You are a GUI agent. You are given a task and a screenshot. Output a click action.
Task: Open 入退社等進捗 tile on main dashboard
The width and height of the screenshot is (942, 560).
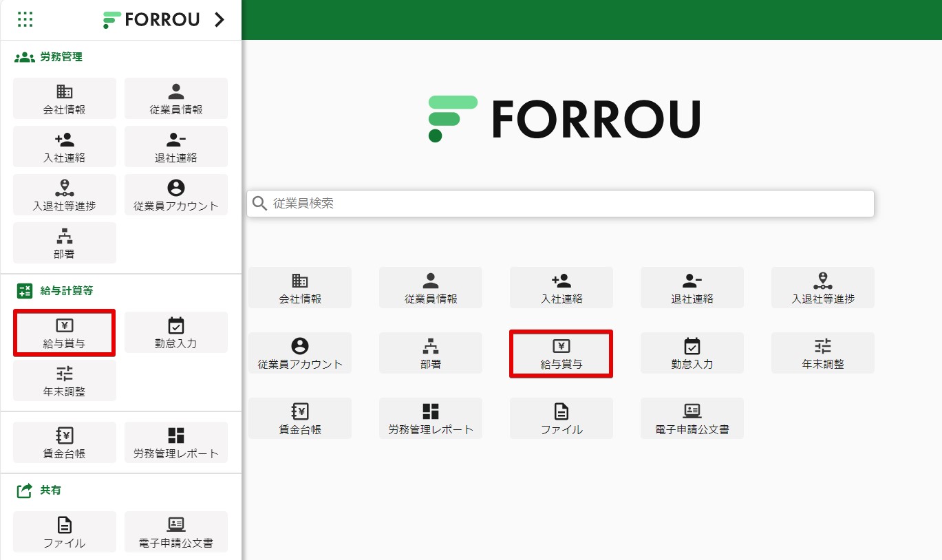tap(823, 288)
